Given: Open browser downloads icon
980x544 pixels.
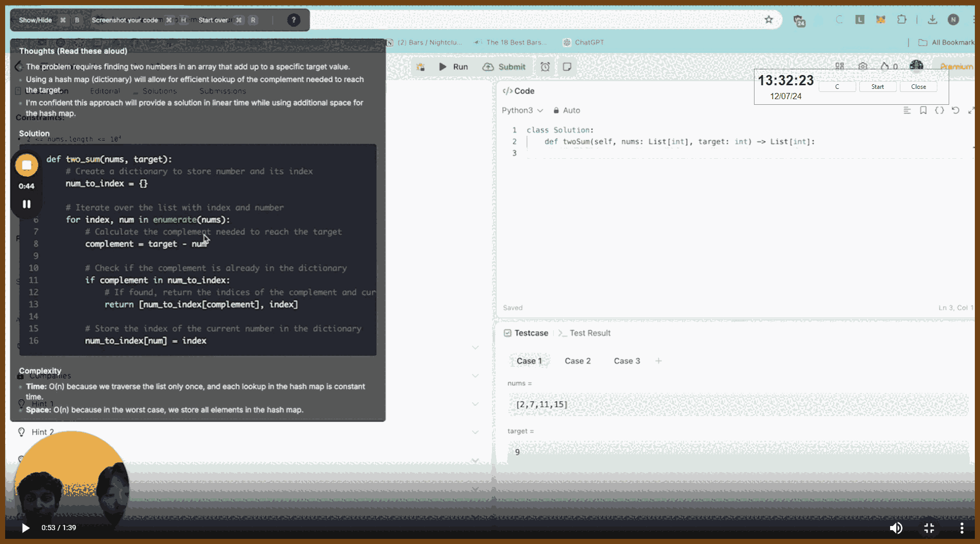Looking at the screenshot, I should pyautogui.click(x=932, y=20).
